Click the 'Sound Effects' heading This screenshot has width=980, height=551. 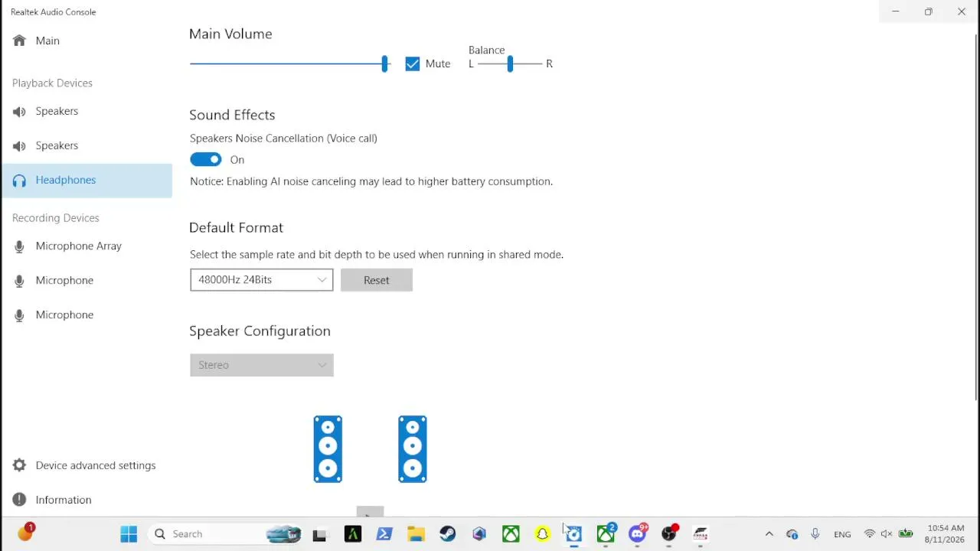coord(232,115)
